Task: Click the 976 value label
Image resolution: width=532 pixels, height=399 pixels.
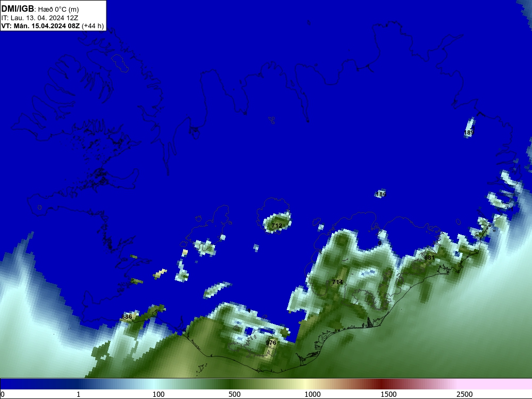Action: point(271,343)
